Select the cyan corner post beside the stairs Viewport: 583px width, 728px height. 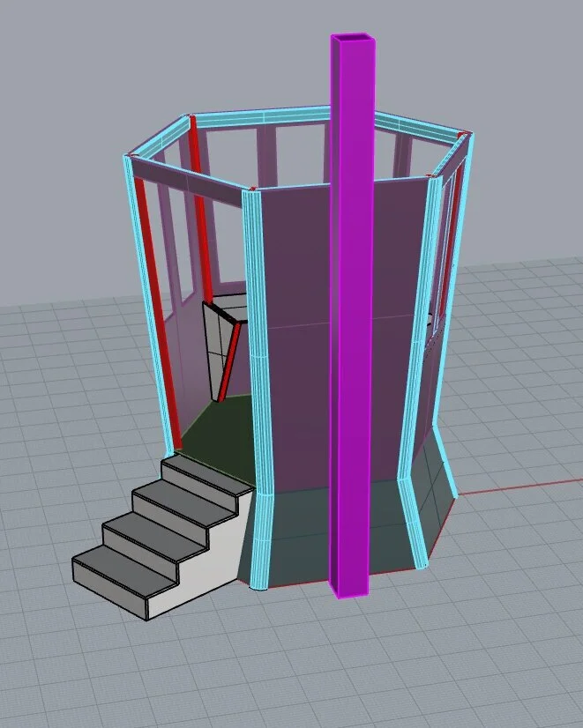click(x=257, y=390)
